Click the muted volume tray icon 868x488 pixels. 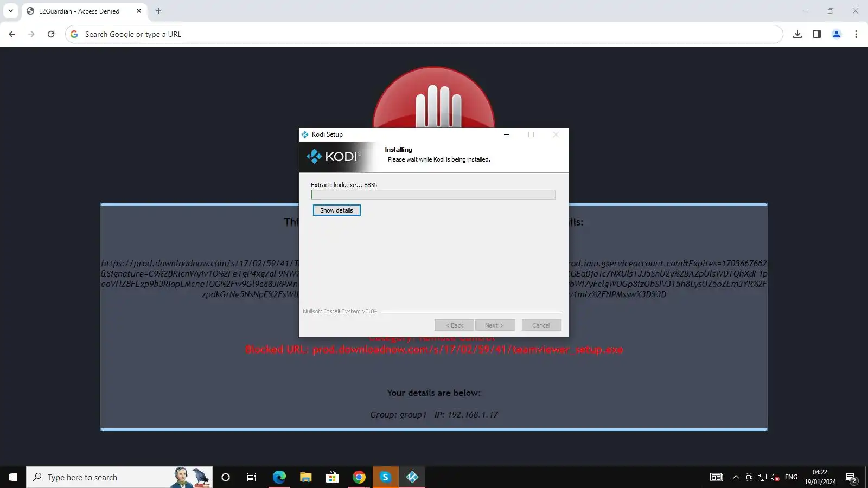pos(775,477)
